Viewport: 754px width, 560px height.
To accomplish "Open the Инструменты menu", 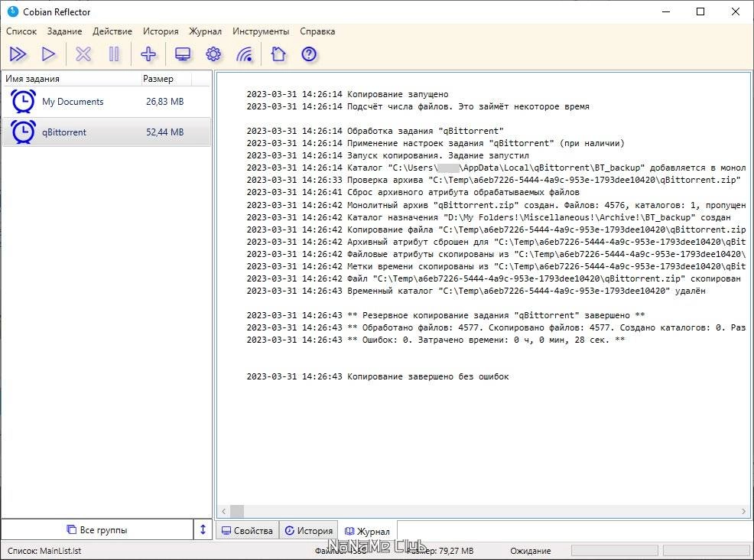I will [261, 31].
